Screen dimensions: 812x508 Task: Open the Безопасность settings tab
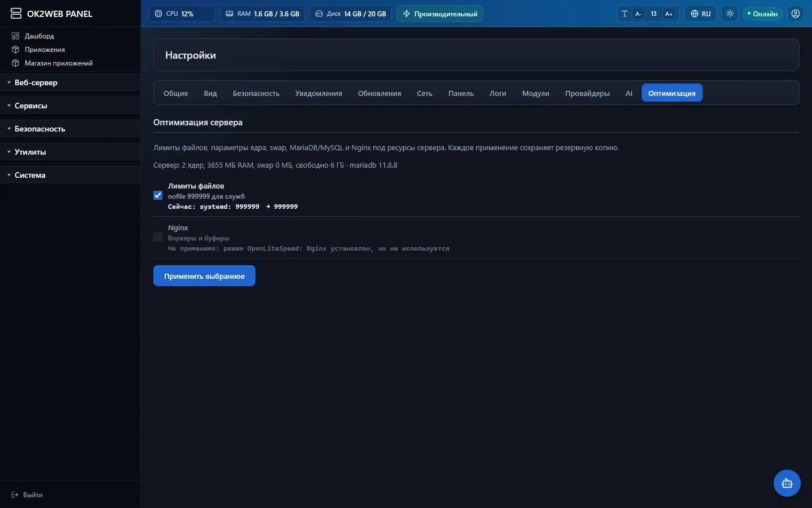[x=256, y=93]
